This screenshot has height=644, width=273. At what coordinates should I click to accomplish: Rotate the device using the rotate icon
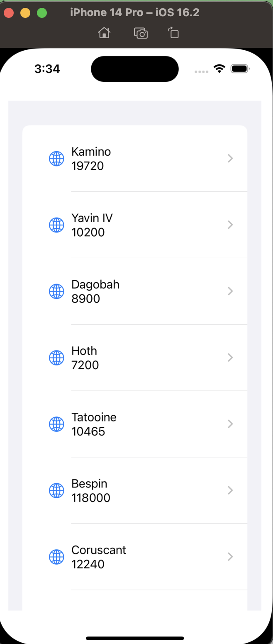pos(173,33)
